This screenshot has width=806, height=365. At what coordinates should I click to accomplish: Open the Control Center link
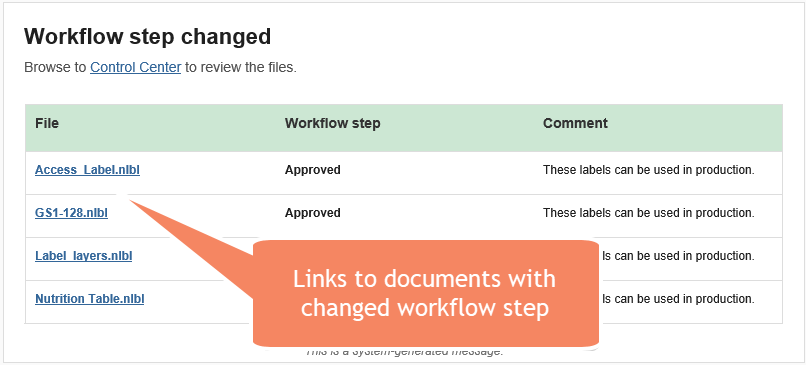tap(135, 67)
